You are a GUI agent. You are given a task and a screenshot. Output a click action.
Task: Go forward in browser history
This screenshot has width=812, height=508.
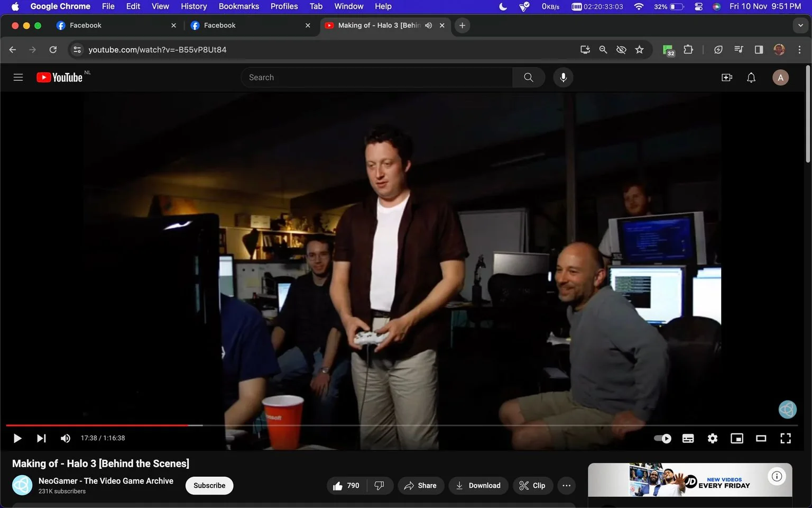33,49
